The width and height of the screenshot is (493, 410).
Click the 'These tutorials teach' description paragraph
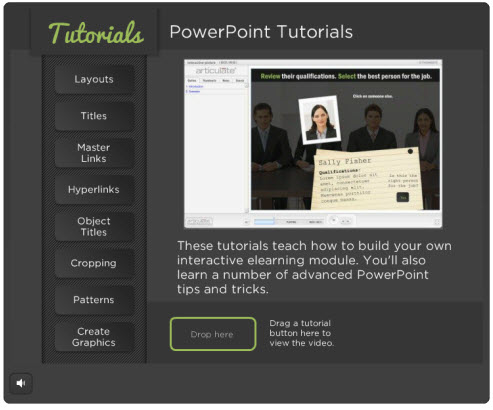click(x=314, y=267)
